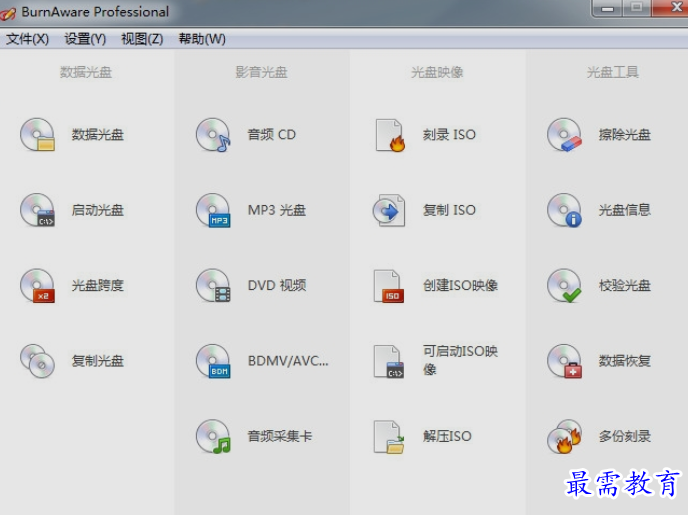Select the 校验光盘 checkmark disc icon
The height and width of the screenshot is (515, 688).
[565, 286]
